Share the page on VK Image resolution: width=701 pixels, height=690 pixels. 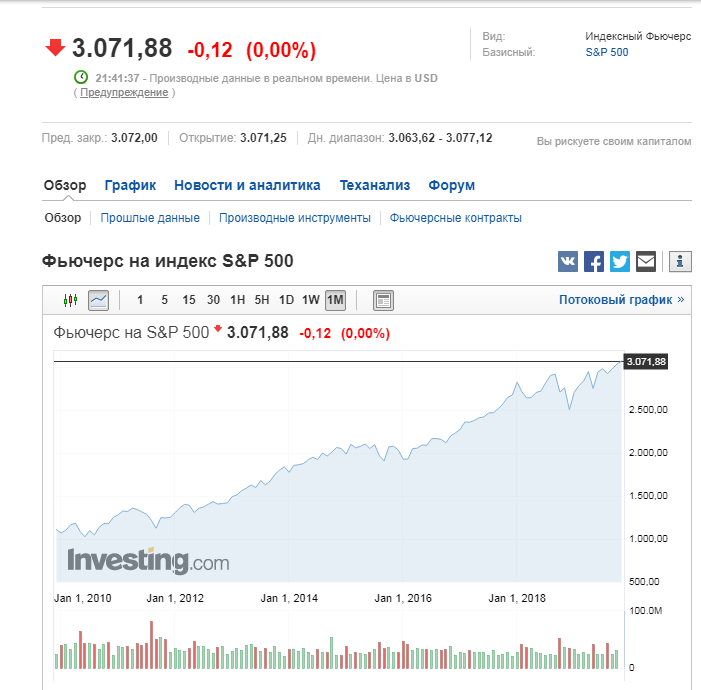point(568,262)
